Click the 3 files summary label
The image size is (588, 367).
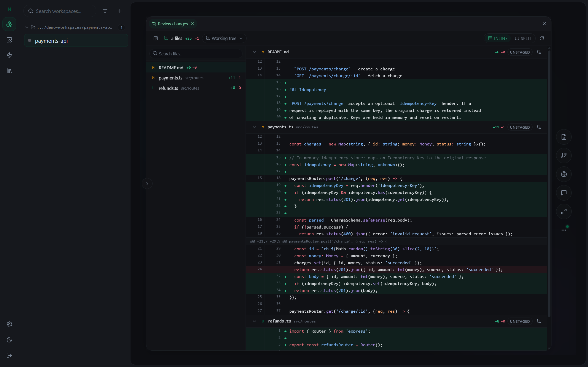pyautogui.click(x=177, y=38)
